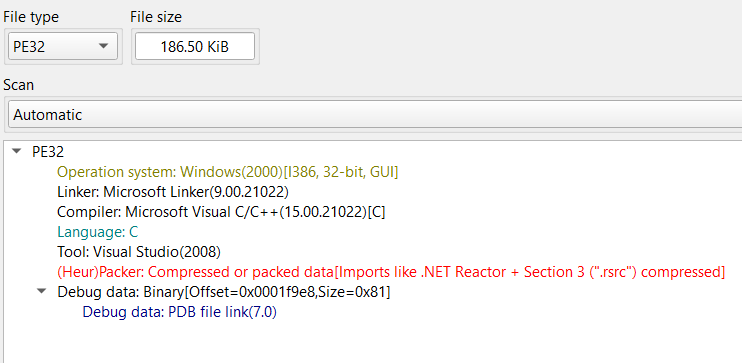Click the Scan label above combo box
This screenshot has width=742, height=363.
18,85
